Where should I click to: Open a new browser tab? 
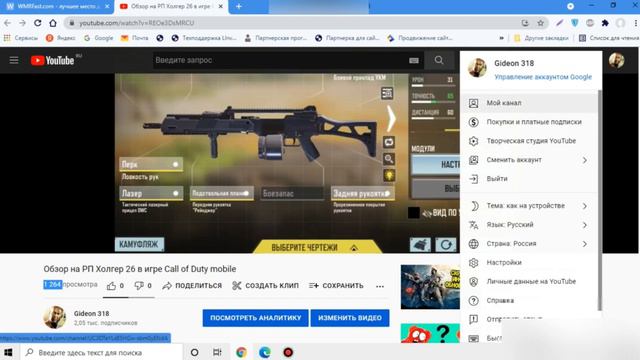(x=239, y=7)
